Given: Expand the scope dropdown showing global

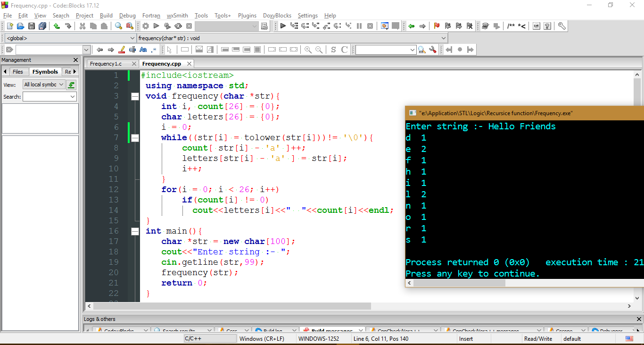Looking at the screenshot, I should coord(132,38).
